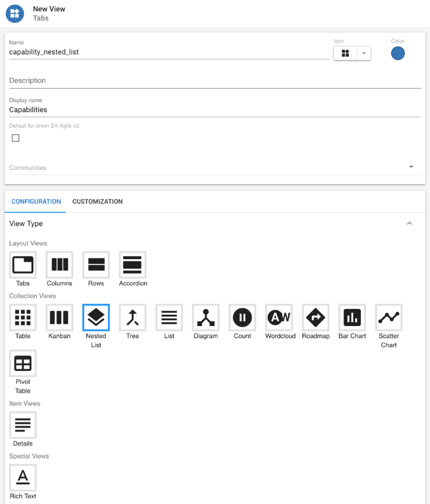
Task: Select the Wordcloud view type
Action: click(279, 317)
